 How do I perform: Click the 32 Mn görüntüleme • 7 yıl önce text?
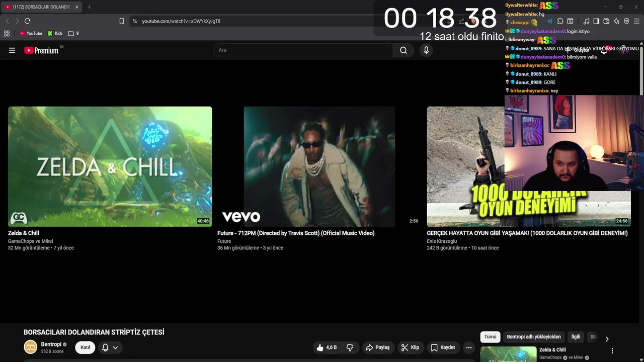click(x=41, y=248)
